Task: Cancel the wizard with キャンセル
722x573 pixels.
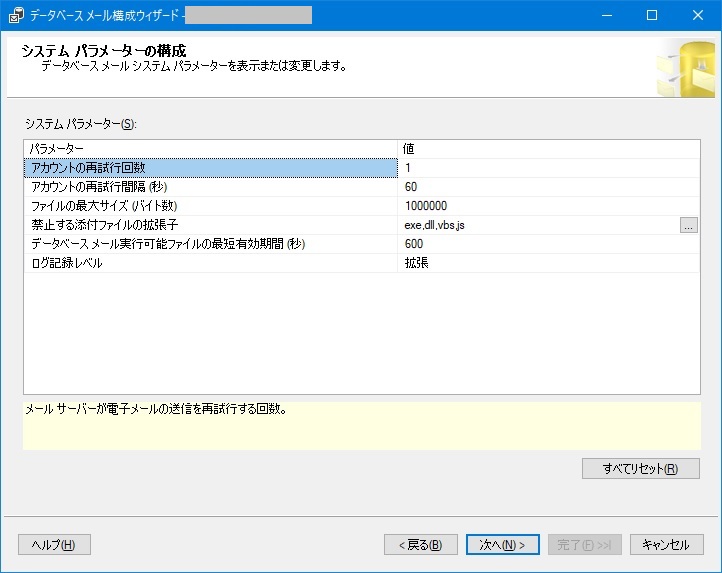Action: [665, 544]
